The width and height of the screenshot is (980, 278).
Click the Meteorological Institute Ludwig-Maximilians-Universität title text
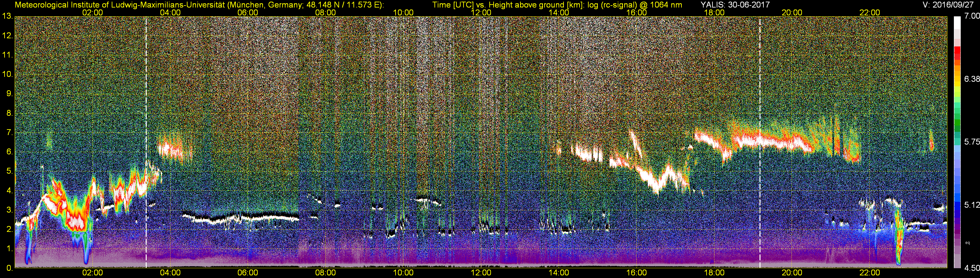coord(199,5)
